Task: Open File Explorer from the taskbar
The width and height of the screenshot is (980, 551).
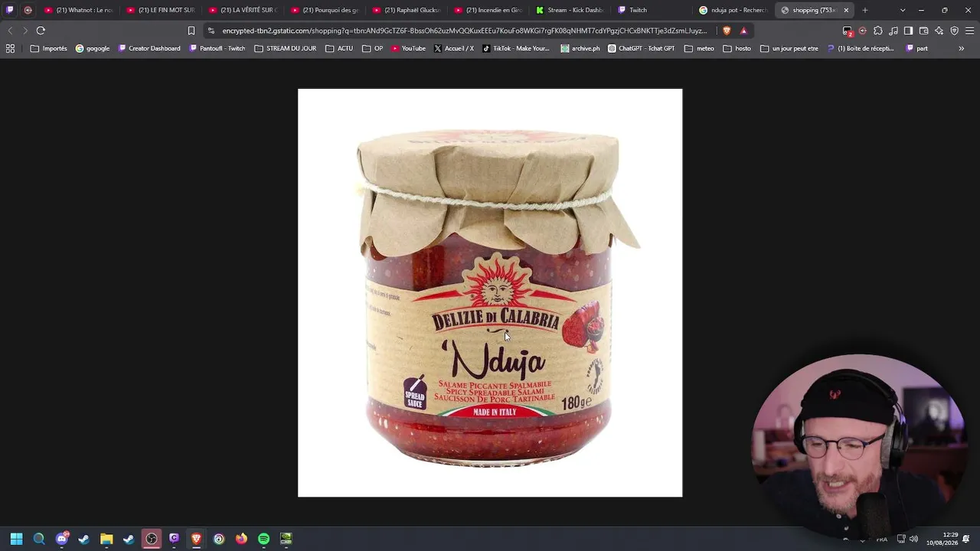Action: click(106, 539)
